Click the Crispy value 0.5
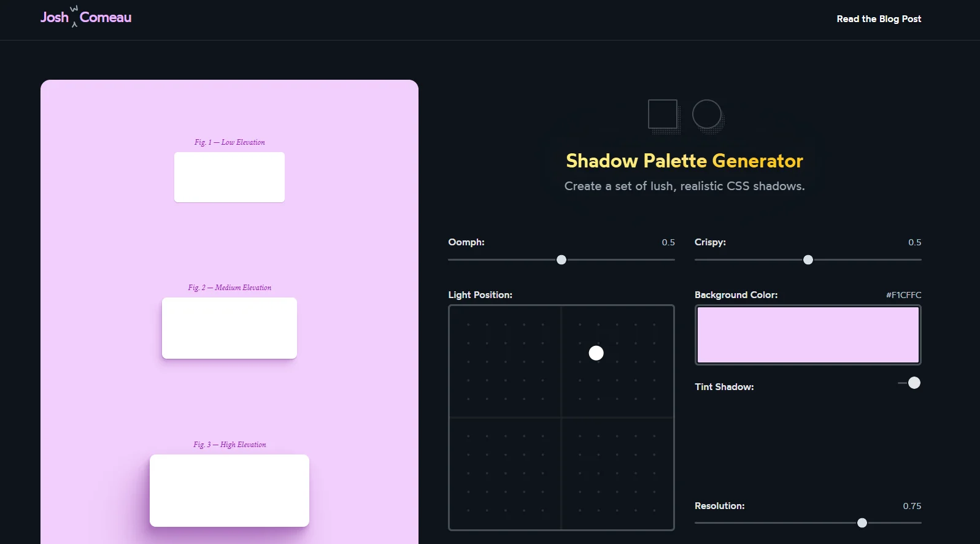Image resolution: width=980 pixels, height=544 pixels. pos(915,242)
